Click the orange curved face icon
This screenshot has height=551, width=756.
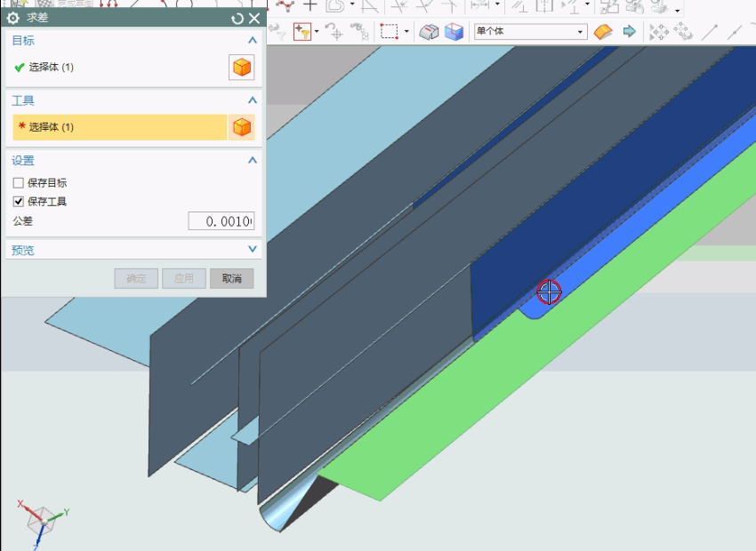pos(603,32)
